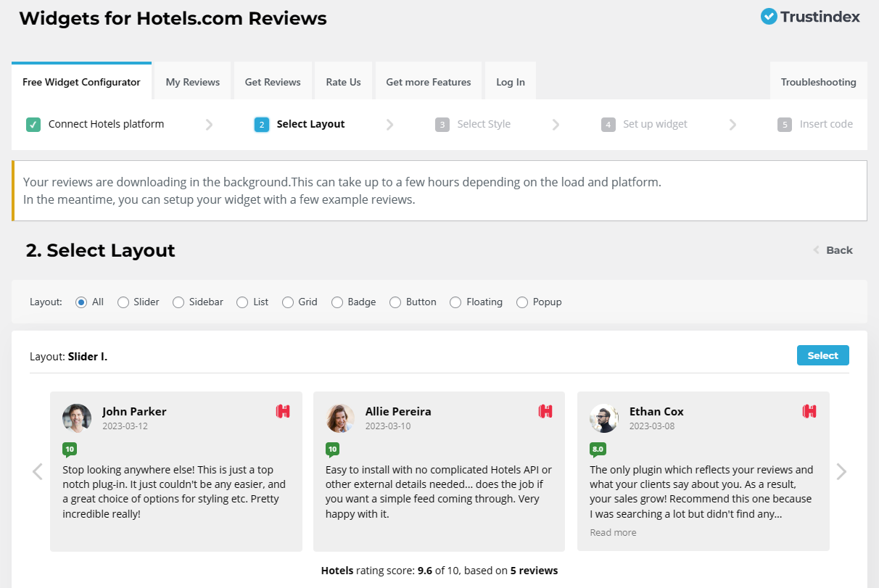Click the 8.0 rating badge on Ethan's review
879x588 pixels.
[x=597, y=449]
